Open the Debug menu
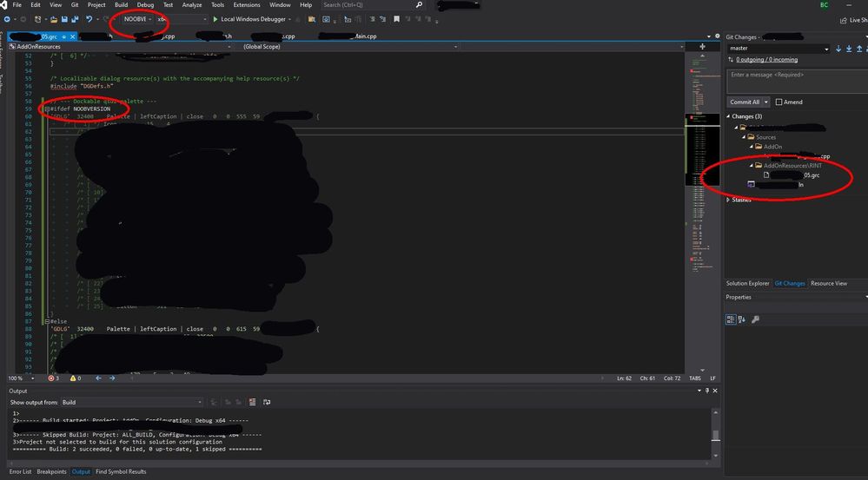 [x=146, y=5]
